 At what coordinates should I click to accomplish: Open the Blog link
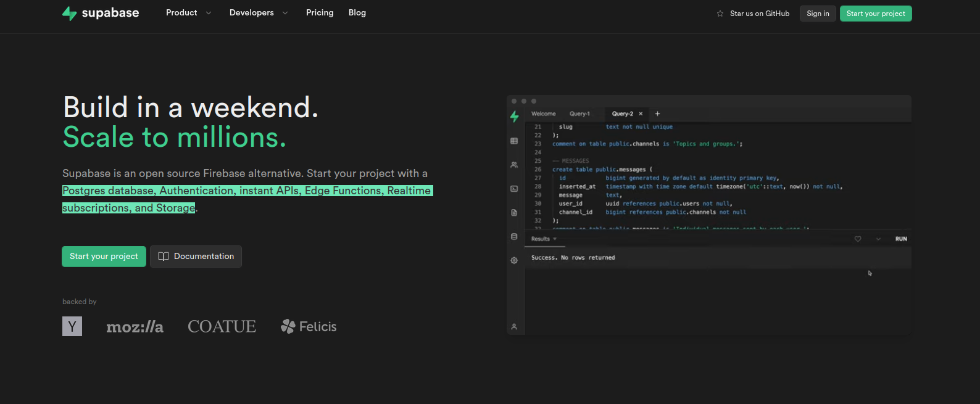[357, 13]
